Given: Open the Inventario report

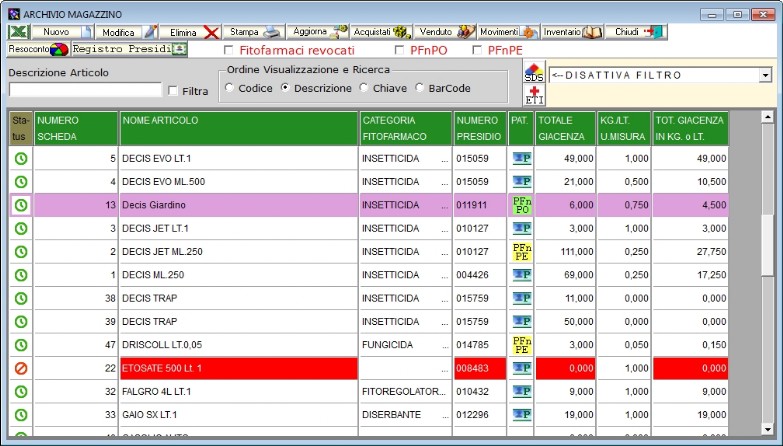Looking at the screenshot, I should point(573,32).
